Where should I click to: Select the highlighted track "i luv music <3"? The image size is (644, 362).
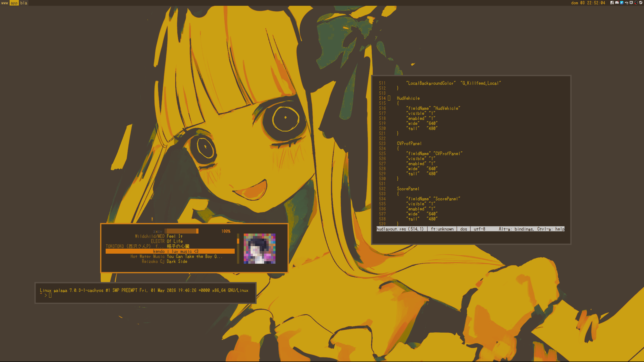pyautogui.click(x=170, y=251)
